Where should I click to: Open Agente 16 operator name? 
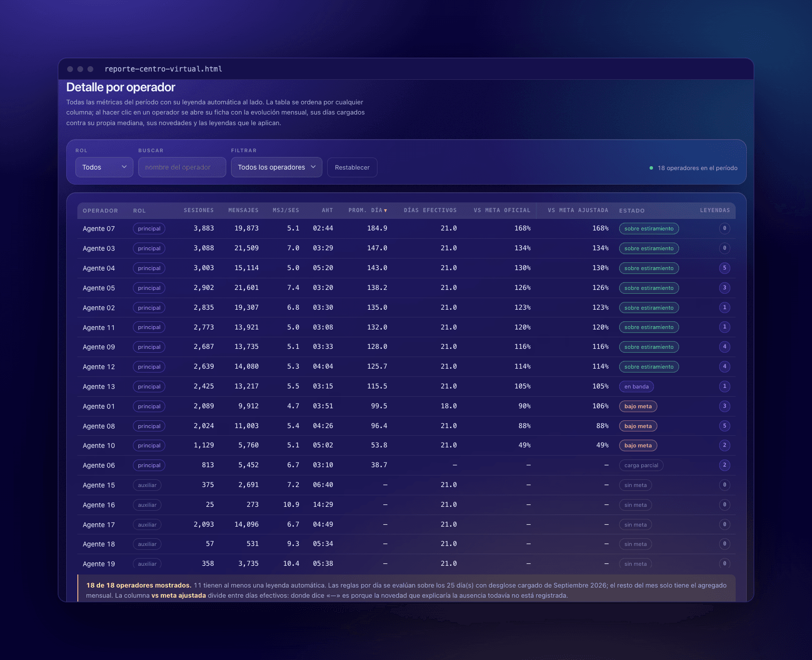[x=99, y=505]
